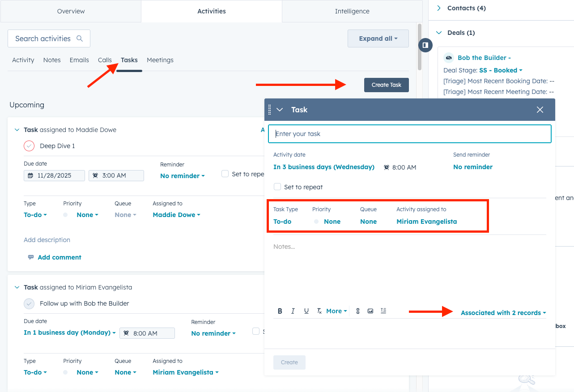Insert a link in task notes

pos(358,311)
